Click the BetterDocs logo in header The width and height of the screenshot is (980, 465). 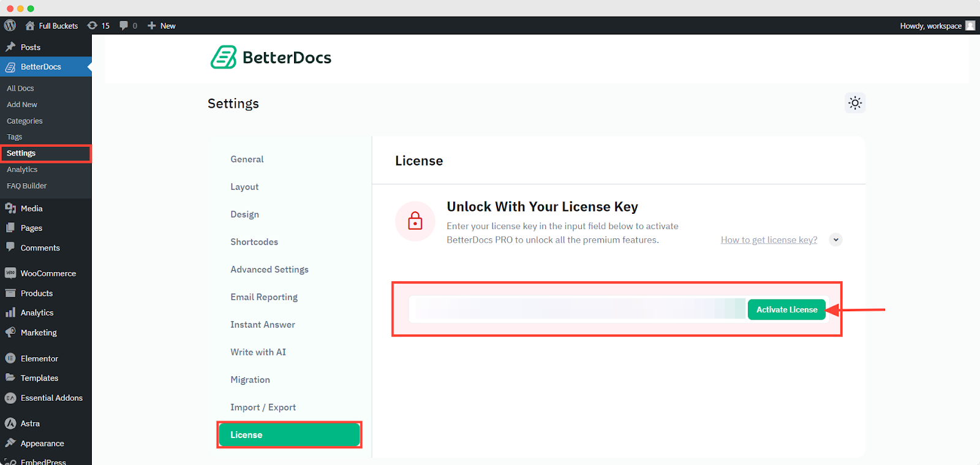[271, 57]
